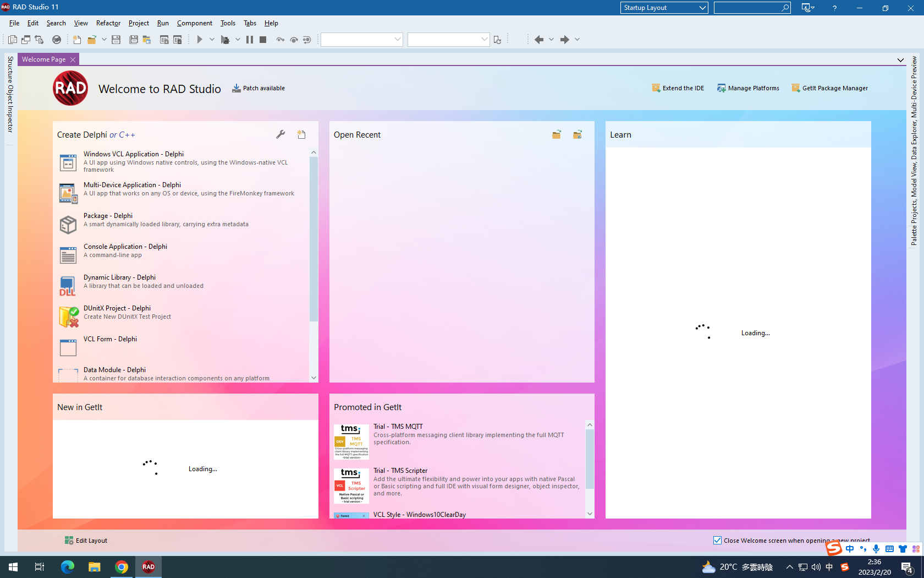Click the wrench icon in Create panel

click(280, 134)
